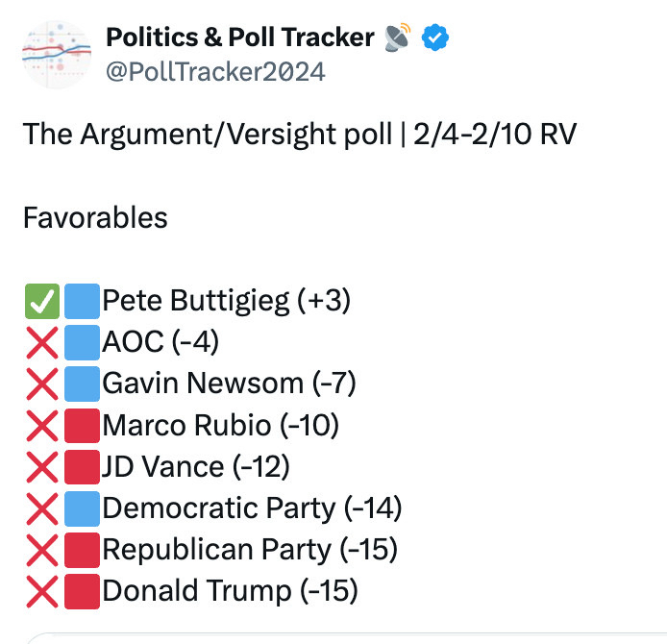The width and height of the screenshot is (667, 644).
Task: Click the blue square beside Pete Buttigieg
Action: 83,302
